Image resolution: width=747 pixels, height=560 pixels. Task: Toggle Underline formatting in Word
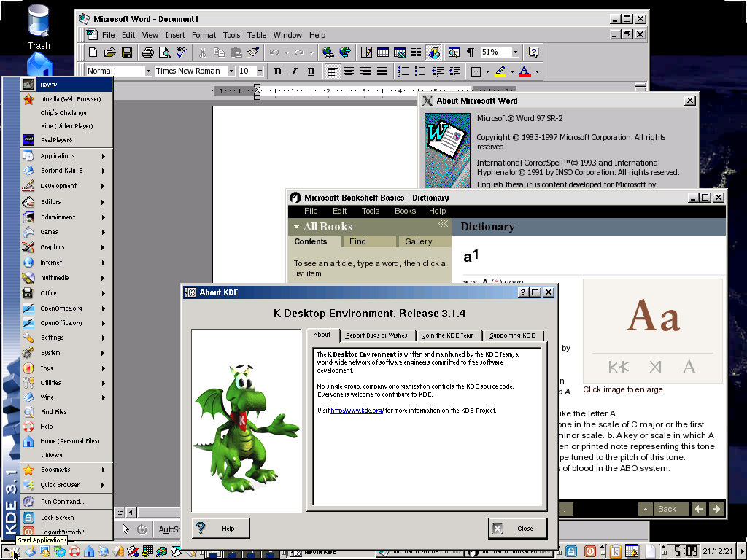pos(311,71)
